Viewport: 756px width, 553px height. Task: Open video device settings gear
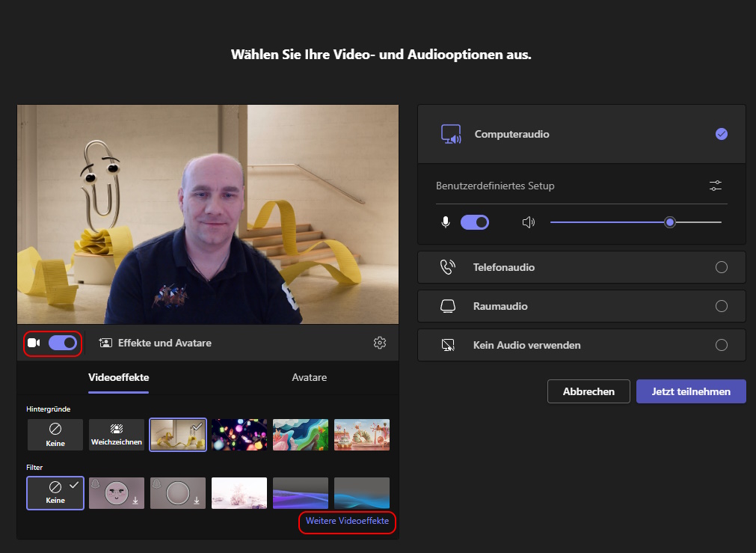(x=380, y=343)
